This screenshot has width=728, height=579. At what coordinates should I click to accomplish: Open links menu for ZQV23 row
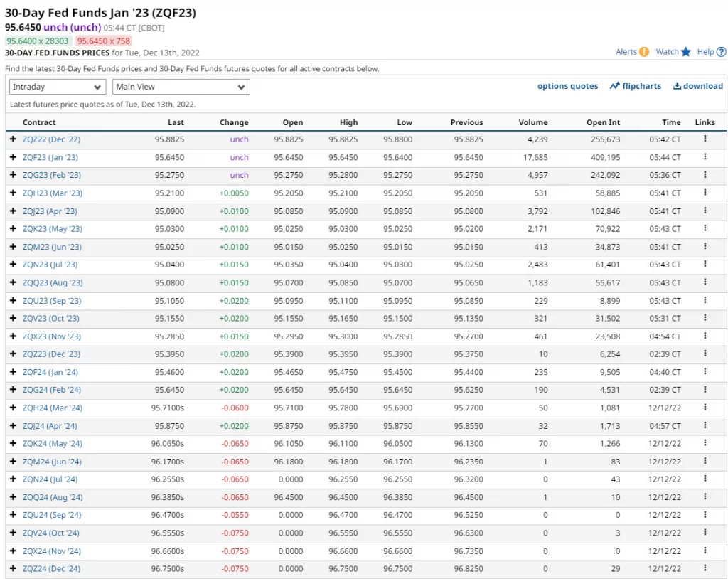(x=705, y=318)
